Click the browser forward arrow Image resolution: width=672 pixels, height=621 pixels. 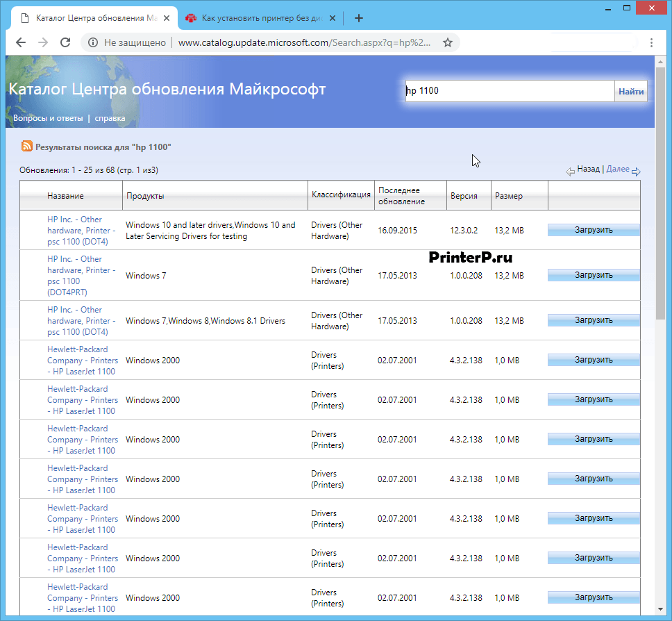click(43, 42)
